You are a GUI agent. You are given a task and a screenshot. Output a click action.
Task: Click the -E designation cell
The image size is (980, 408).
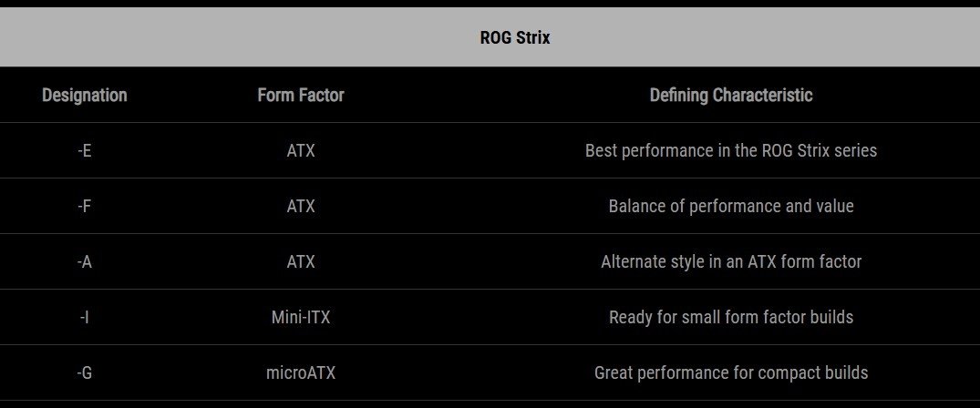pyautogui.click(x=85, y=150)
